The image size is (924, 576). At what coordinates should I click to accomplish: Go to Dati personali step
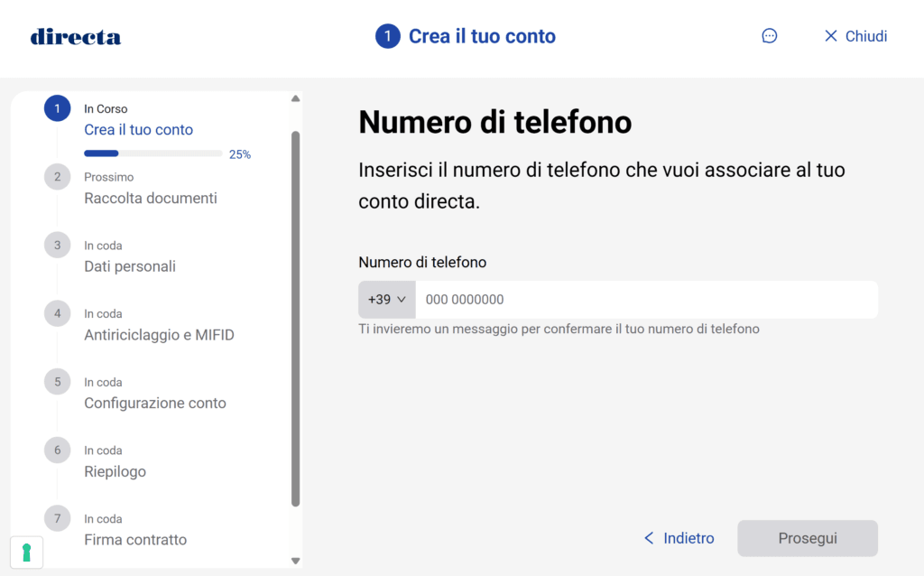[130, 266]
